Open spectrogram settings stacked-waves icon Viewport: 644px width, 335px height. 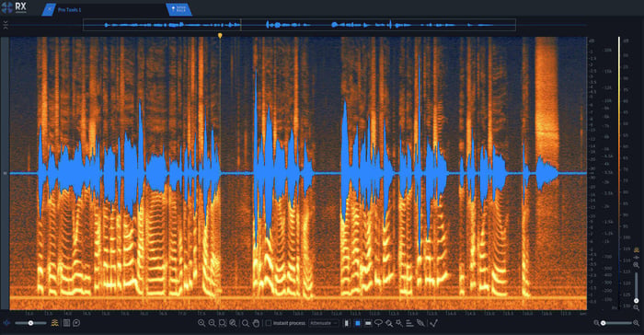[x=54, y=323]
